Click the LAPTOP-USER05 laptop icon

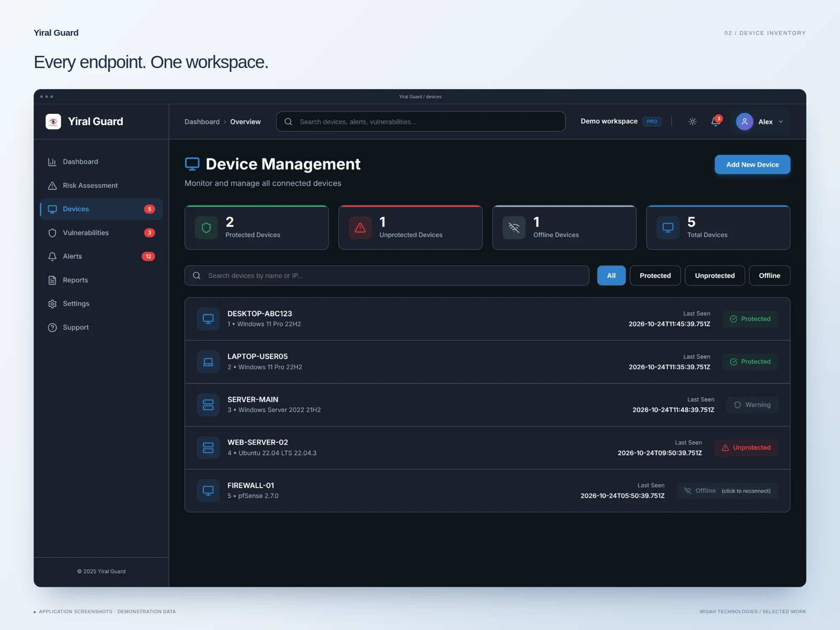pyautogui.click(x=208, y=362)
